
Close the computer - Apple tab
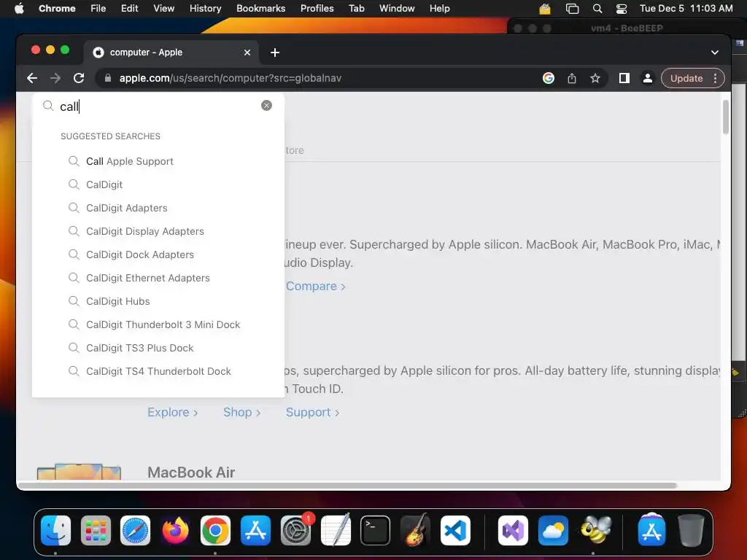pos(247,52)
